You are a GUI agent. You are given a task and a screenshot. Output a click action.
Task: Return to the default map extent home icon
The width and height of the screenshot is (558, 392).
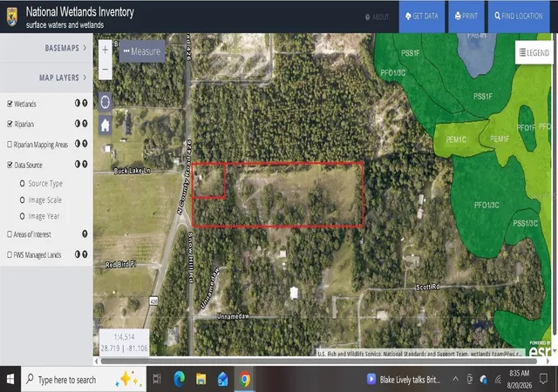[x=105, y=125]
